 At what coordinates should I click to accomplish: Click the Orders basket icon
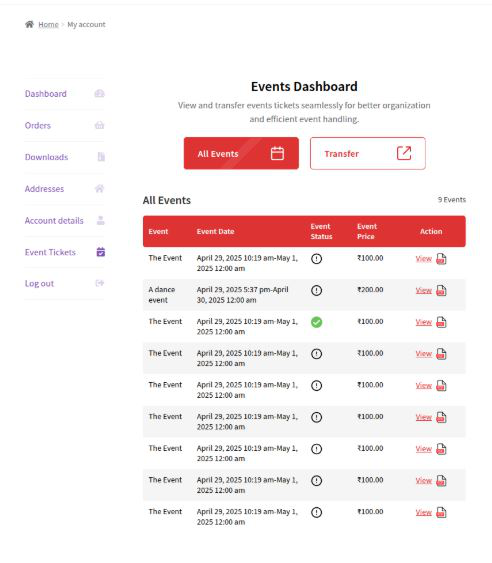[x=99, y=125]
